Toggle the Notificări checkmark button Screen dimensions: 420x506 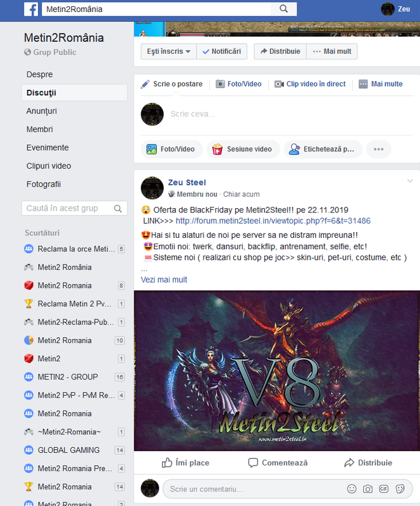pos(222,51)
